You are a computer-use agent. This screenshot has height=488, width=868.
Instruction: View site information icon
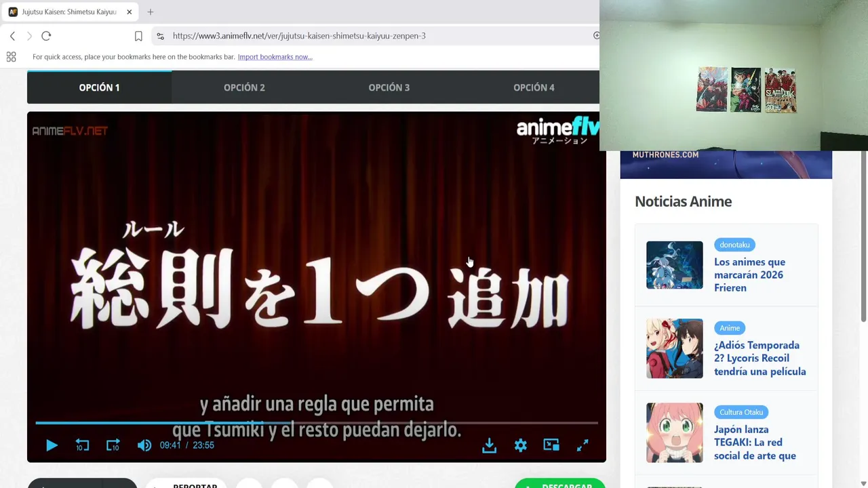point(160,36)
